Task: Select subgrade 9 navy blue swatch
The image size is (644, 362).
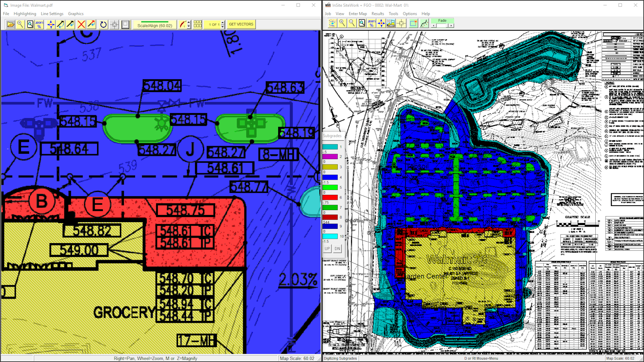Action: pos(330,227)
